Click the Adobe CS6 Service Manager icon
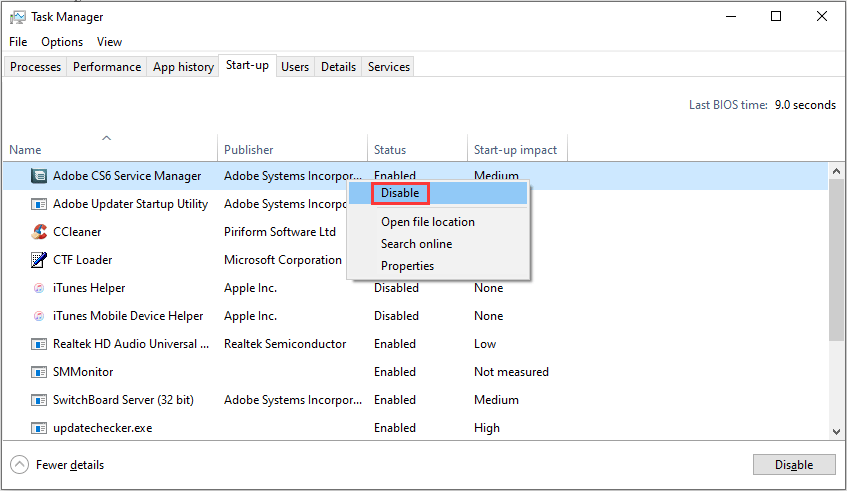 pos(39,176)
